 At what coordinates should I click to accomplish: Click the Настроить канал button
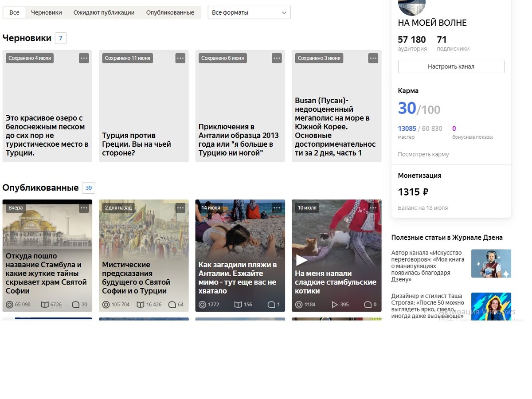pyautogui.click(x=451, y=66)
